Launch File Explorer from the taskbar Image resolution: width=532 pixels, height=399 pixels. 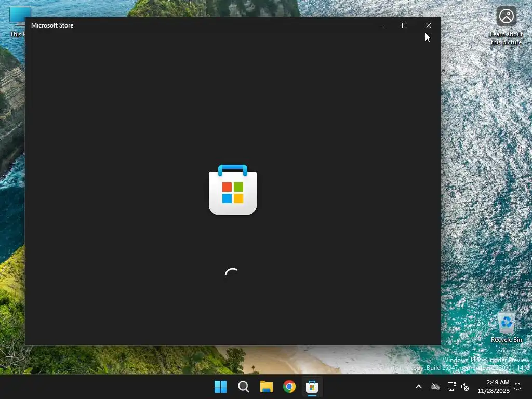pos(267,387)
